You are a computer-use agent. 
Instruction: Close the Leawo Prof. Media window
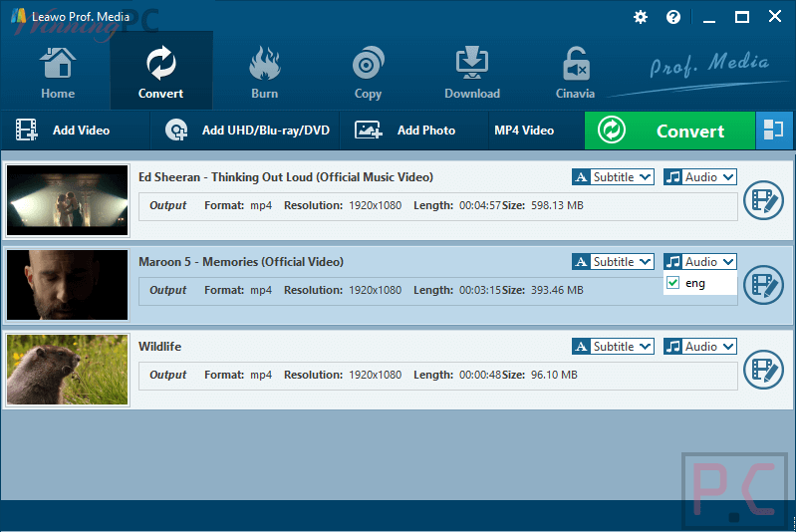[775, 17]
